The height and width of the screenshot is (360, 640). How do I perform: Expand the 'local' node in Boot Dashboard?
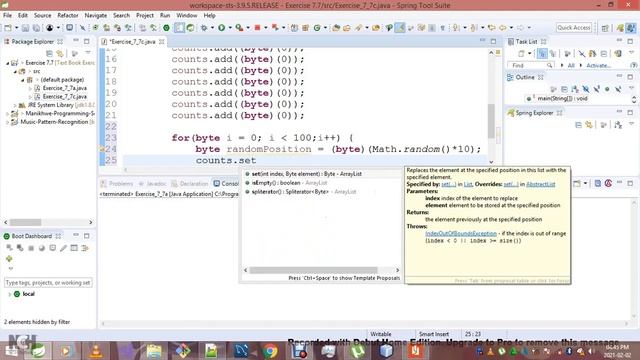click(x=9, y=294)
